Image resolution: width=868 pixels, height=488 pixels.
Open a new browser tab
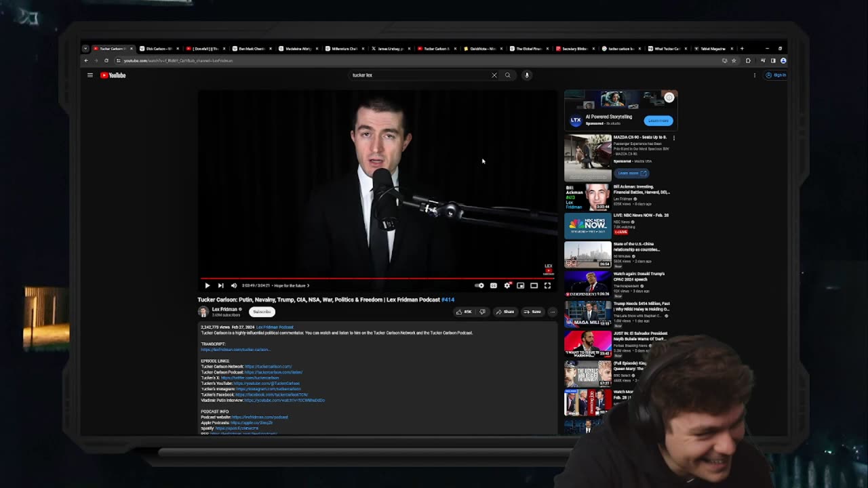point(742,49)
